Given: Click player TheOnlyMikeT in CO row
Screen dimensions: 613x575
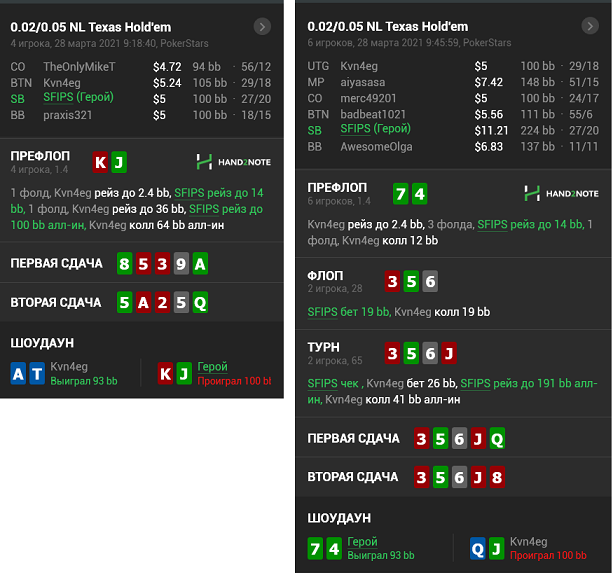Looking at the screenshot, I should tap(79, 66).
